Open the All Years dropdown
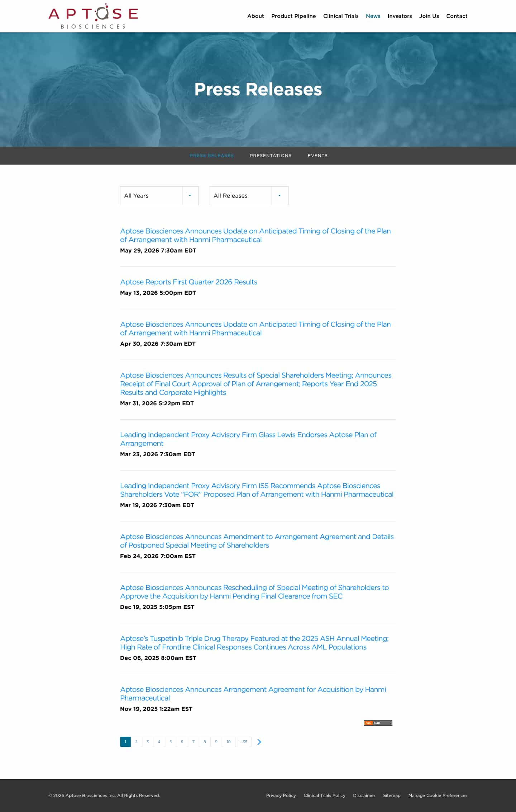516x812 pixels. 159,195
